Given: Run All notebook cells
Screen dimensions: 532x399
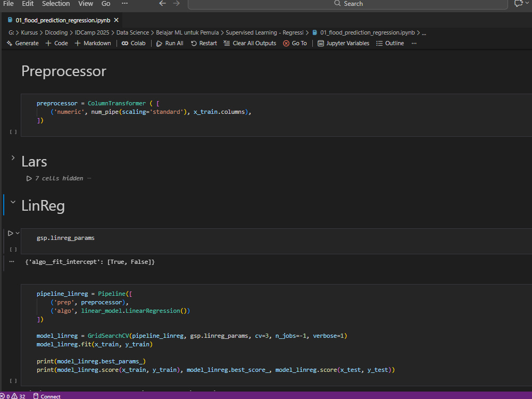Looking at the screenshot, I should pyautogui.click(x=170, y=44).
